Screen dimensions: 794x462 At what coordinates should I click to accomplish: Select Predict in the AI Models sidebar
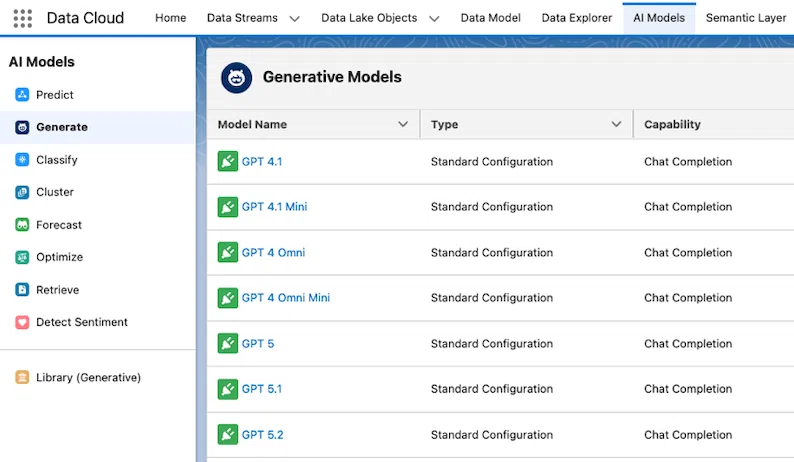[97, 95]
